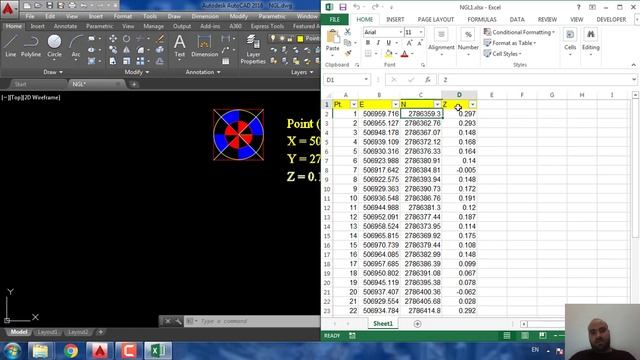Screen dimensions: 640x360
Task: Expand the Annotation panel in AutoCAD
Action: pyautogui.click(x=203, y=72)
